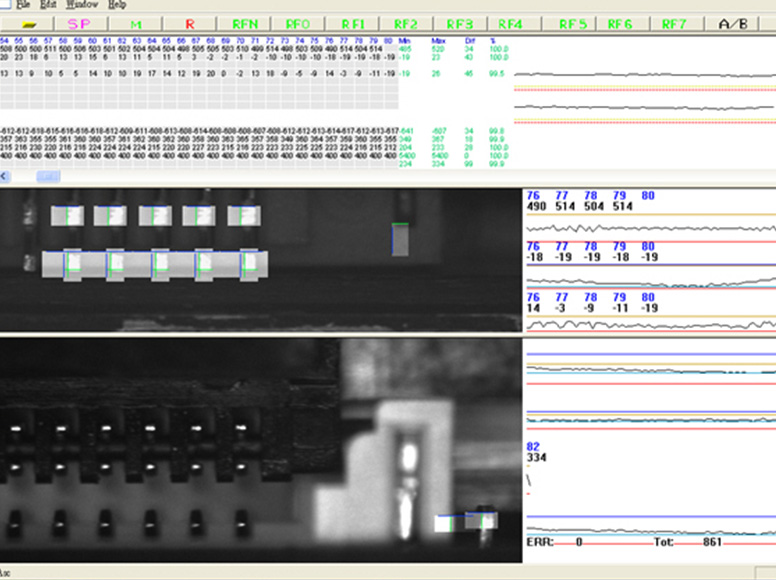Click the RF0 toolbar button
The image size is (776, 580).
tap(298, 22)
